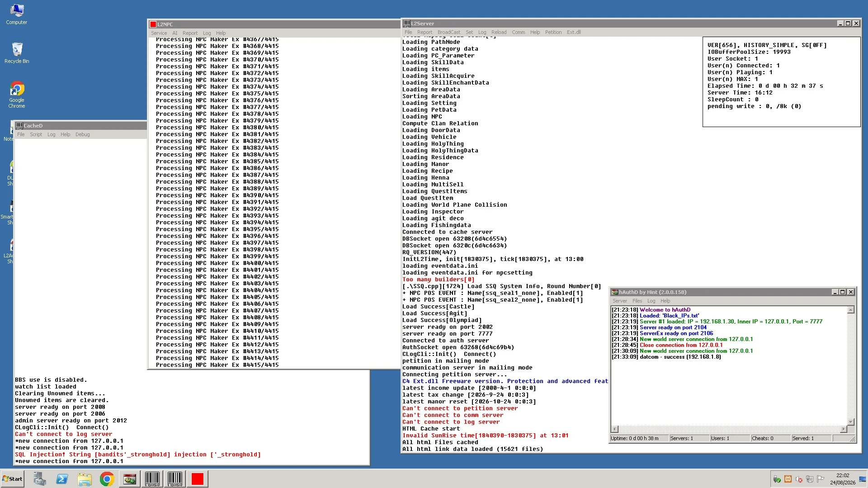This screenshot has width=868, height=488.
Task: Click the muted volume tray icon
Action: [x=799, y=479]
